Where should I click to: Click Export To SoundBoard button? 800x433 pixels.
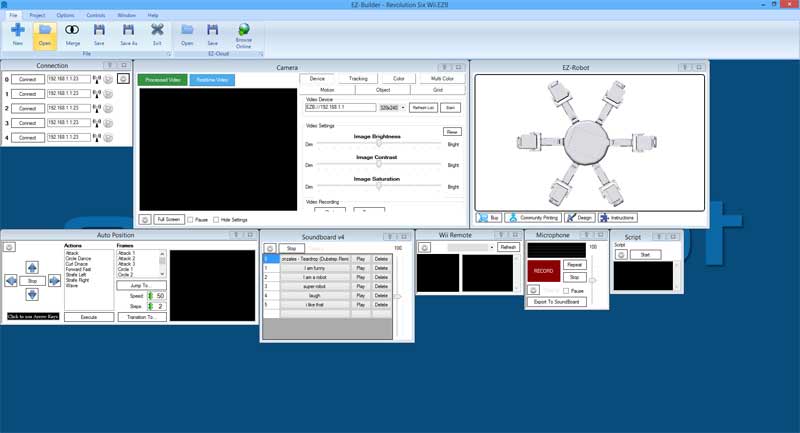pyautogui.click(x=557, y=302)
